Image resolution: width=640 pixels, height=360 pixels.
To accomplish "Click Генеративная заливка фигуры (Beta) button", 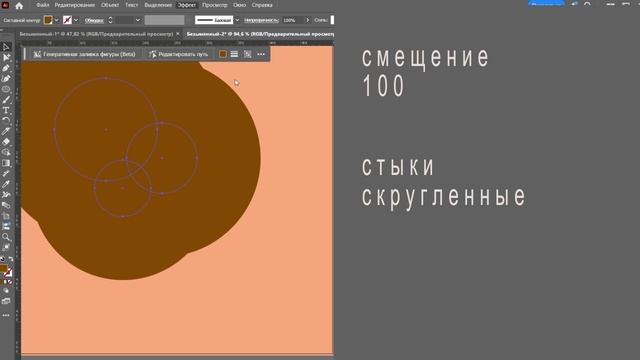I will click(84, 54).
